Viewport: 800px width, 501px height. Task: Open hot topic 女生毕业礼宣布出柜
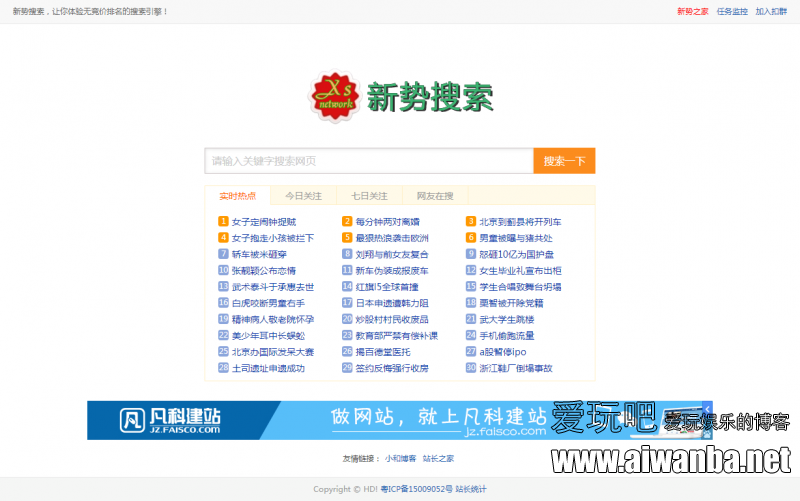click(x=520, y=271)
